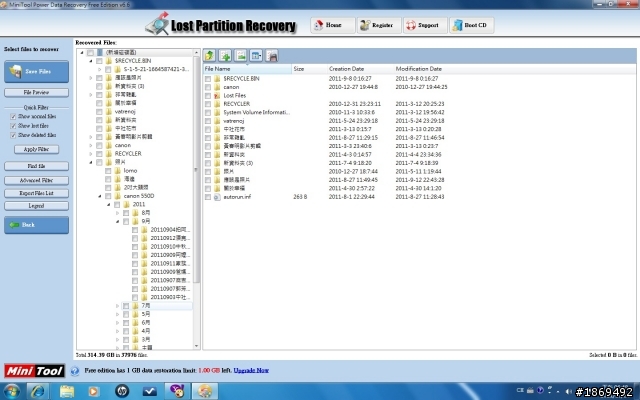Click the Lost Files red question icon
The width and height of the screenshot is (640, 400).
pyautogui.click(x=217, y=96)
